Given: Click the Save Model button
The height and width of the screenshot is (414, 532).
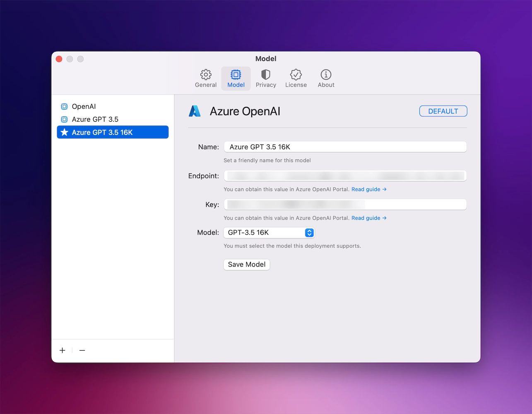Looking at the screenshot, I should (x=246, y=264).
